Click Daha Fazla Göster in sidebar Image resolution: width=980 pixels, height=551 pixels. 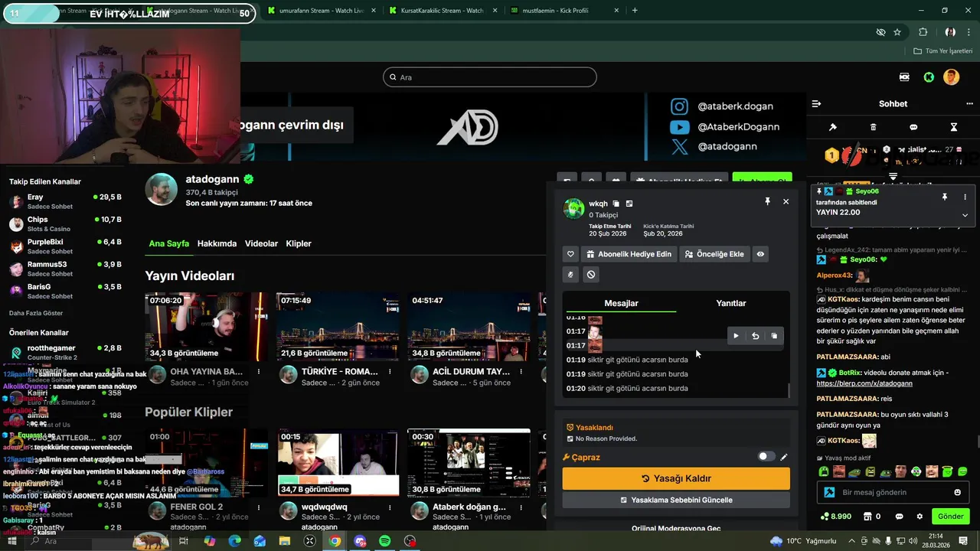[36, 313]
